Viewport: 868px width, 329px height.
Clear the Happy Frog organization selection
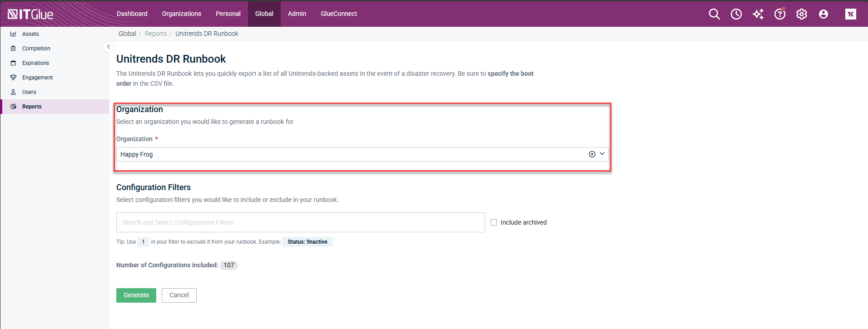coord(592,154)
